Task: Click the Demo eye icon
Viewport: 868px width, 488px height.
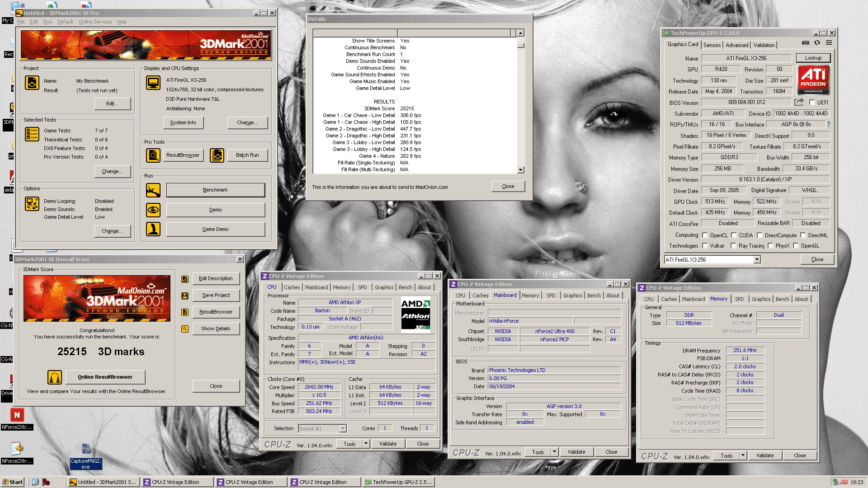Action: click(153, 210)
